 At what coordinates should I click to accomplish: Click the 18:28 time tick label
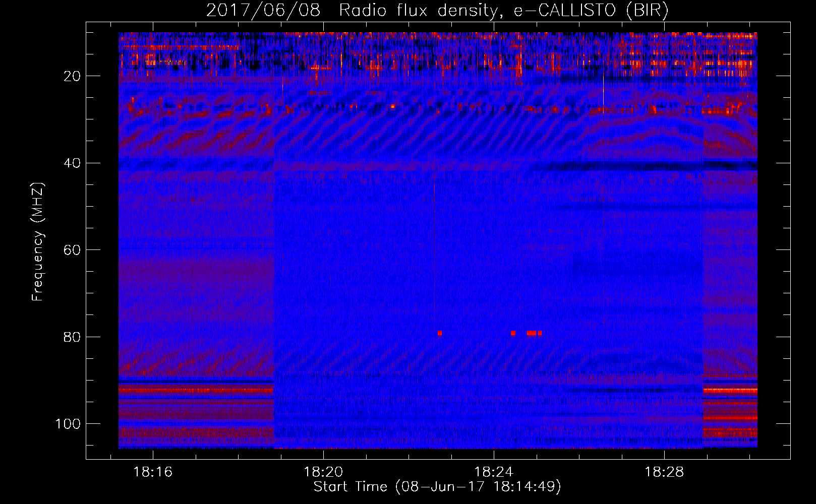(x=664, y=472)
